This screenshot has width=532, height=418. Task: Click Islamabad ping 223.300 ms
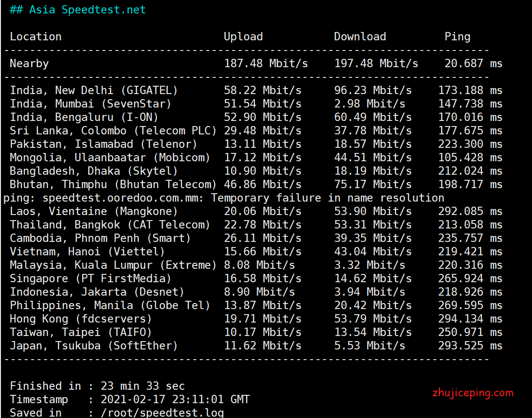point(470,144)
